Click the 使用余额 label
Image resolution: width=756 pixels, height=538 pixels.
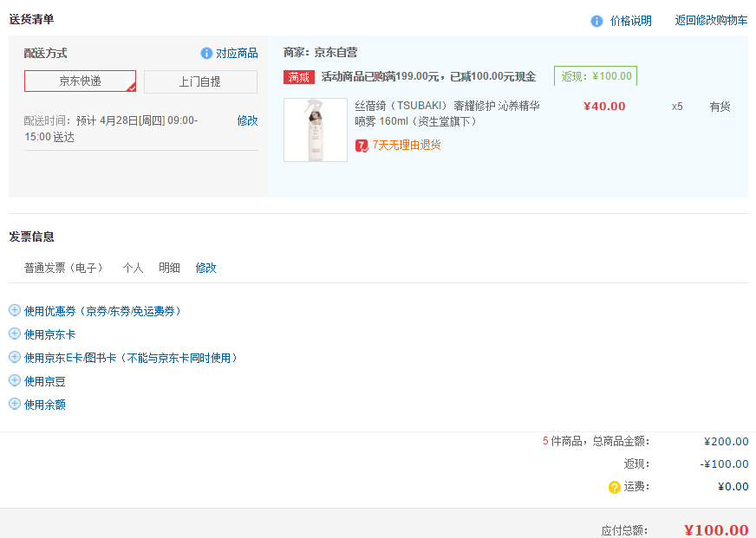click(45, 405)
